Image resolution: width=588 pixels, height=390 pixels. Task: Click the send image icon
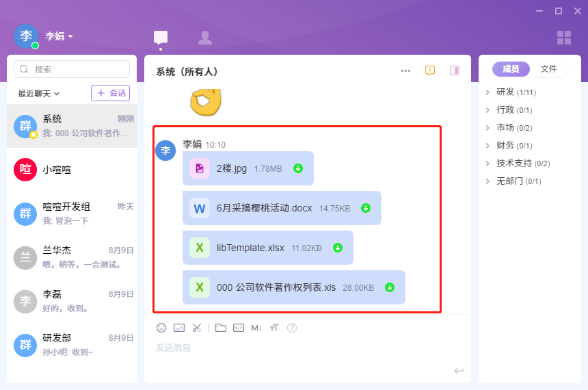[x=179, y=328]
